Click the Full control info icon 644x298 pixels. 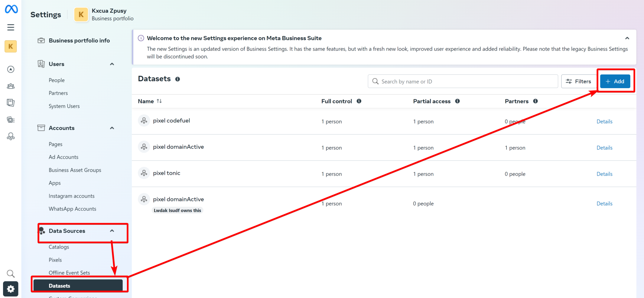coord(359,101)
